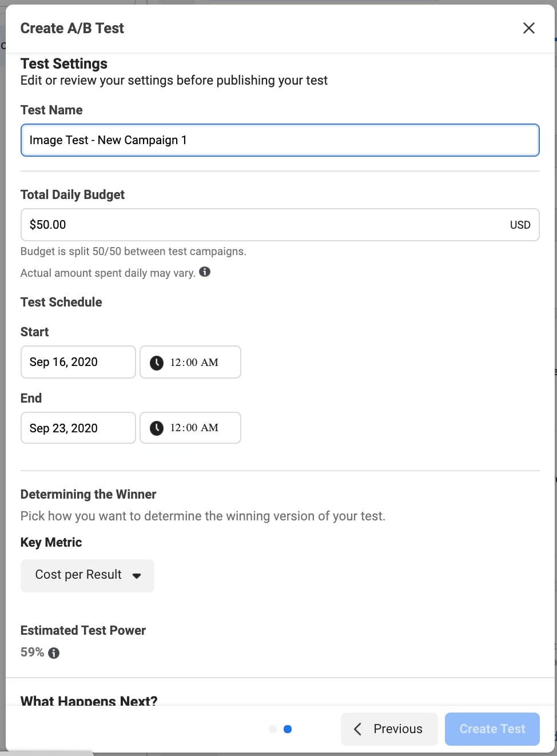Select the active blue step dot
Image resolution: width=557 pixels, height=756 pixels.
point(288,729)
